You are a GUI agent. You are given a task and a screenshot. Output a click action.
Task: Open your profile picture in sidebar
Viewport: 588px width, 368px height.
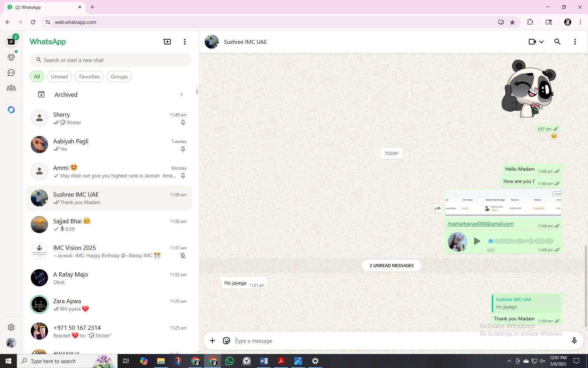(x=11, y=343)
